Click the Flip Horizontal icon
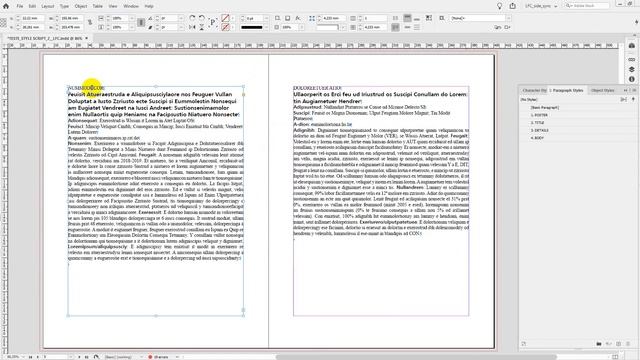The image size is (640, 360). coord(192,27)
